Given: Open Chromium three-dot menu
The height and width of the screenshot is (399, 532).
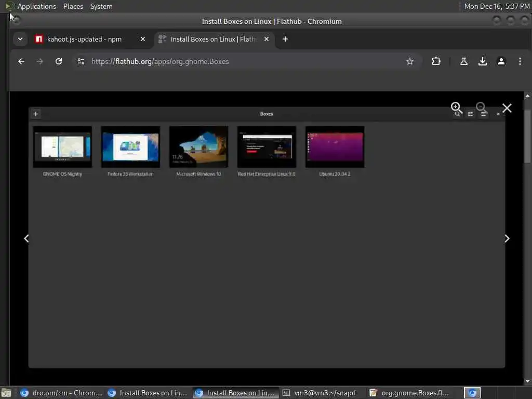Looking at the screenshot, I should 520,61.
